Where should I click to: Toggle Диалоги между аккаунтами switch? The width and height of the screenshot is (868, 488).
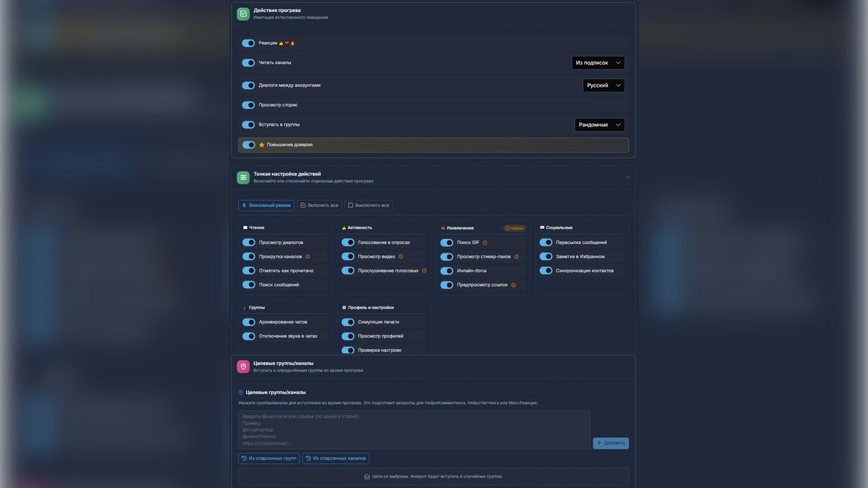pos(248,85)
